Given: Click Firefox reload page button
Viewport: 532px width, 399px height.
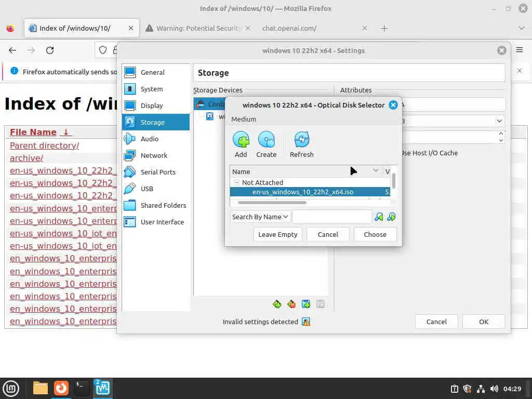Looking at the screenshot, I should pos(50,50).
